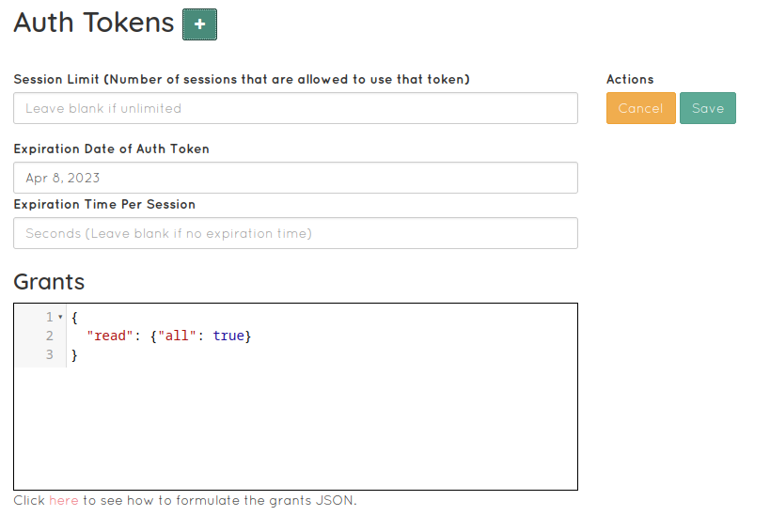Open the 'here' grants JSON help link

[x=64, y=500]
